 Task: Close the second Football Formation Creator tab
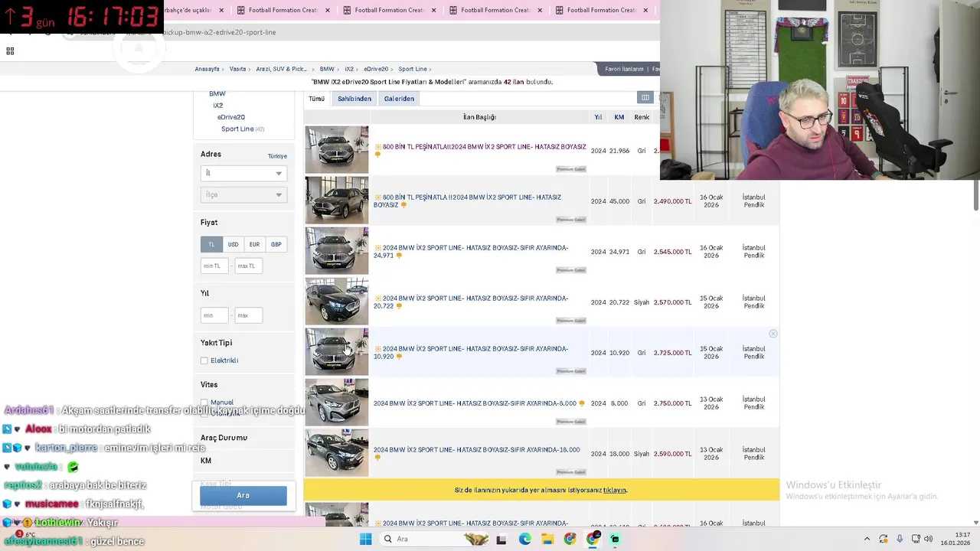[433, 10]
